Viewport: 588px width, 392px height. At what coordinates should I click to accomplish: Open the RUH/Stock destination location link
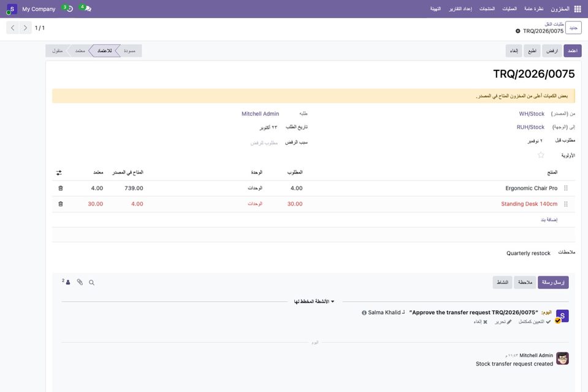(530, 127)
